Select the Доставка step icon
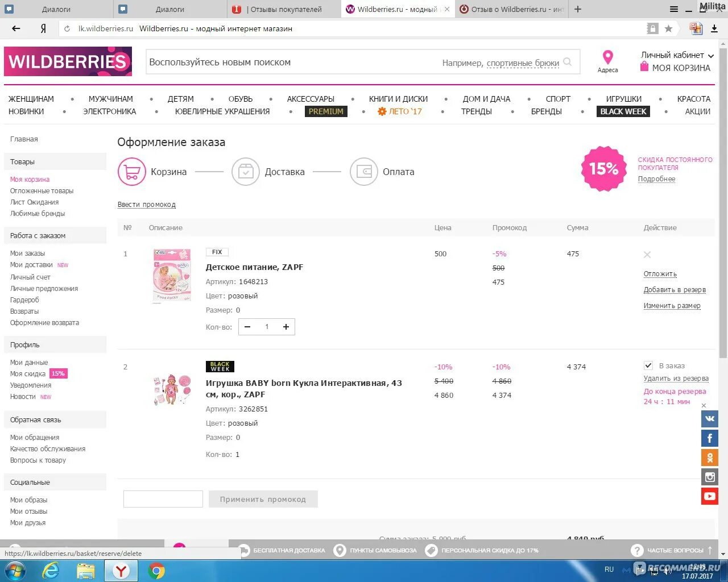 [246, 172]
